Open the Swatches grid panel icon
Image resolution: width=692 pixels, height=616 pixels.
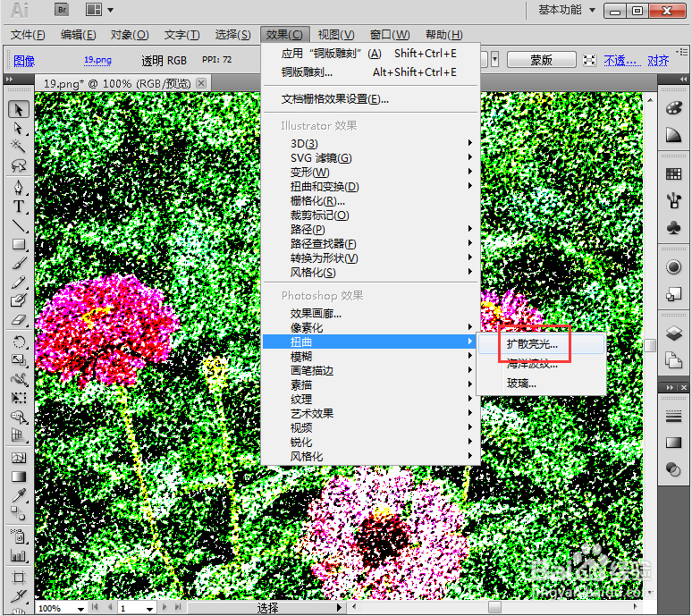pyautogui.click(x=673, y=173)
